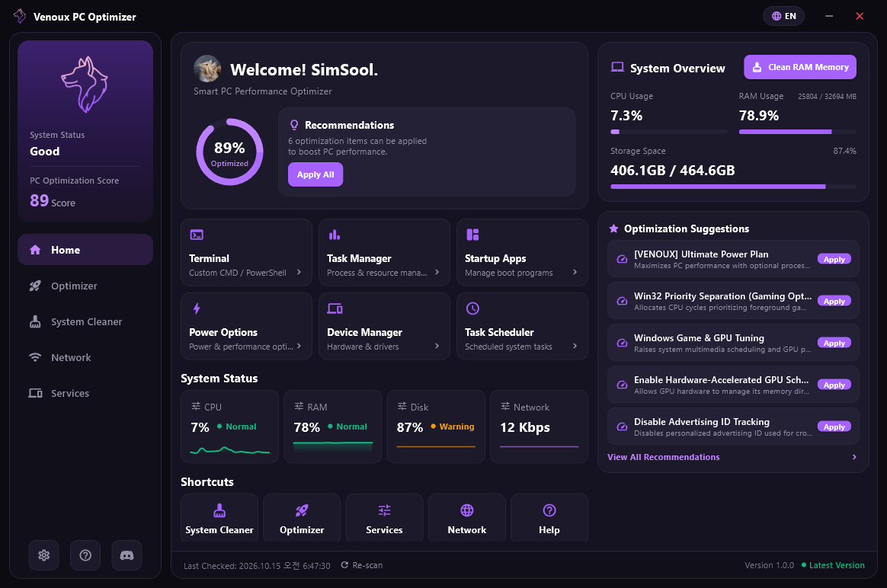Apply the [VENOUX] Ultimate Power Plan

click(834, 259)
